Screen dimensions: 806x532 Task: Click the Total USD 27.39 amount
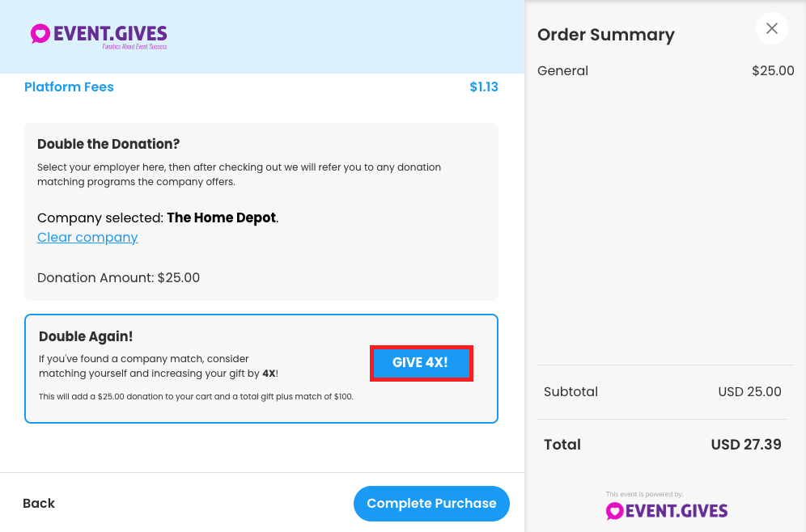click(x=746, y=445)
